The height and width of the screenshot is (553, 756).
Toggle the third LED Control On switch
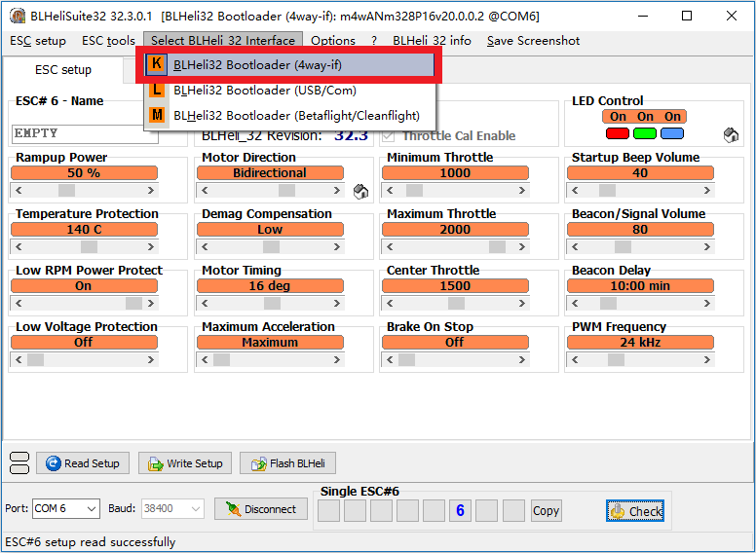coord(672,117)
